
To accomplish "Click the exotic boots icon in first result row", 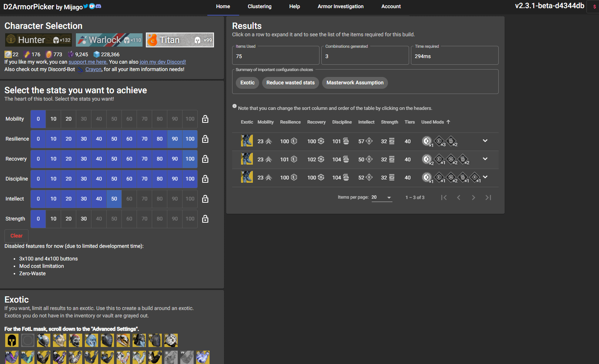I will click(247, 141).
